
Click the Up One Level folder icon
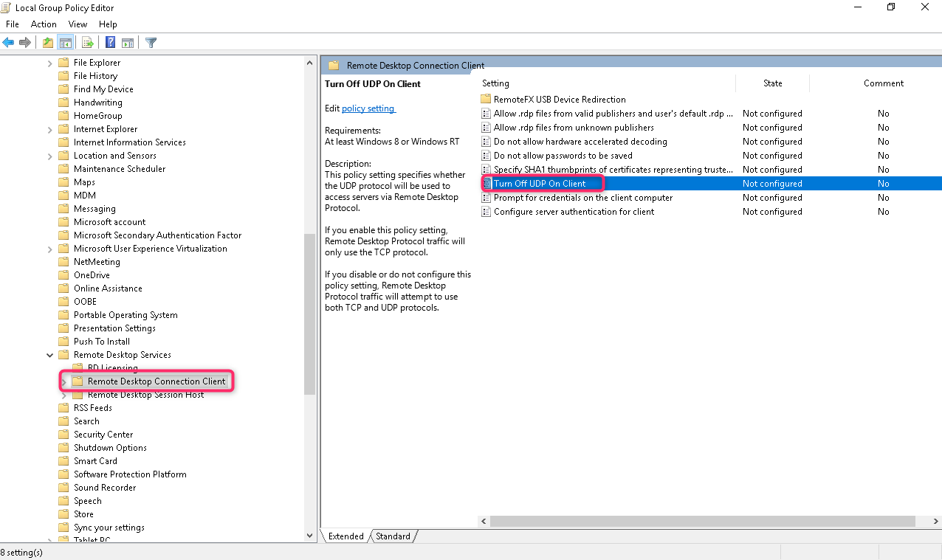(x=47, y=42)
